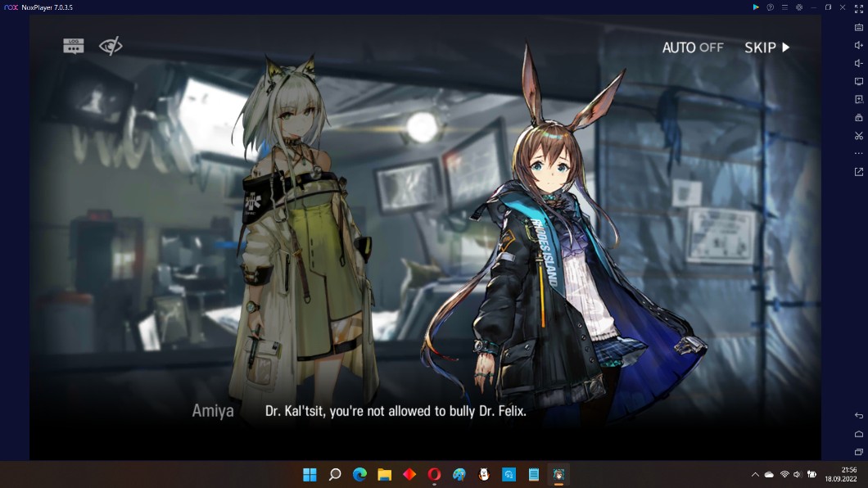Open the dialogue LOG history
The image size is (868, 488).
[x=74, y=46]
